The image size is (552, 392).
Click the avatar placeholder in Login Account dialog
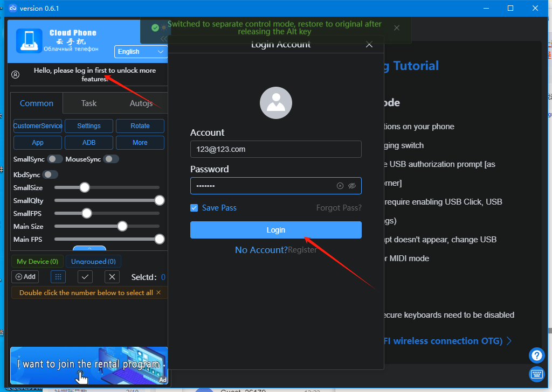[x=276, y=103]
